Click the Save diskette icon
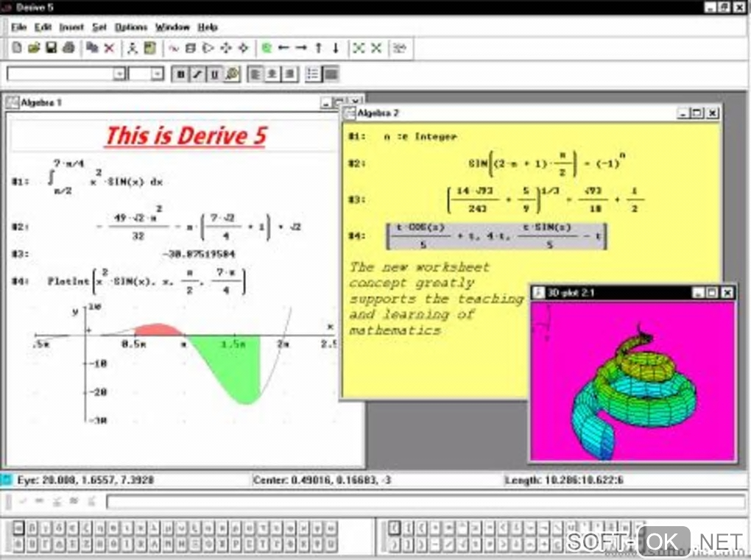The image size is (751, 560). point(51,48)
